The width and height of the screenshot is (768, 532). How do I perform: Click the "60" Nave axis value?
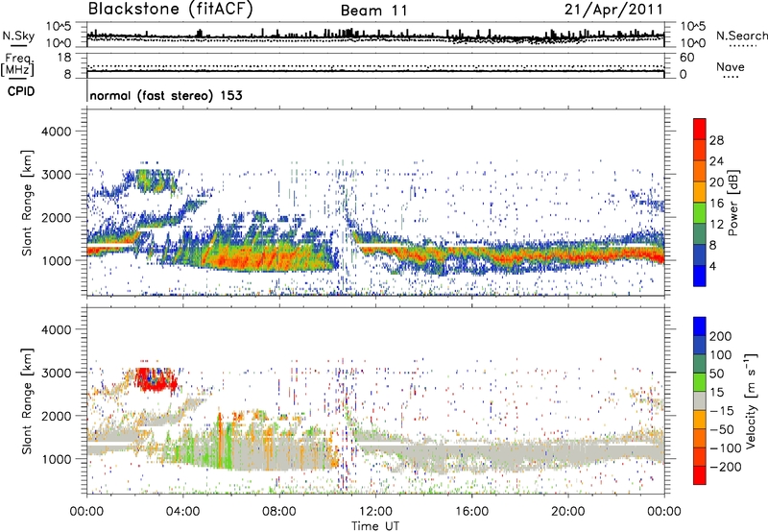point(686,58)
